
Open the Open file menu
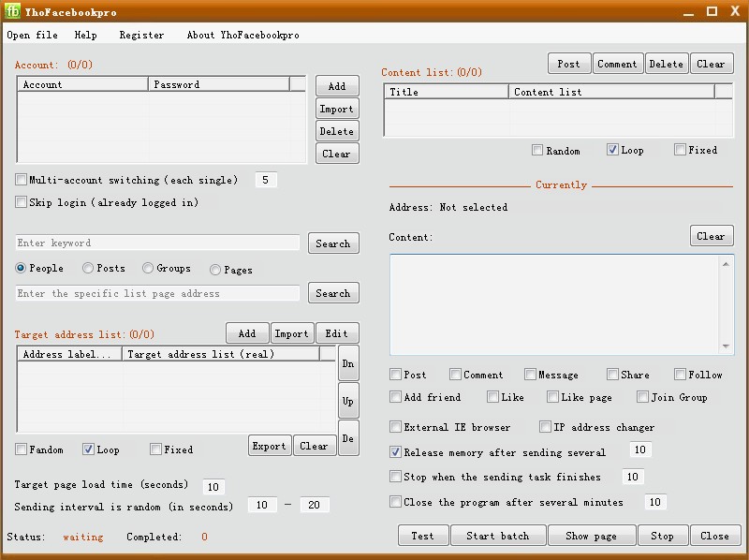pos(32,35)
